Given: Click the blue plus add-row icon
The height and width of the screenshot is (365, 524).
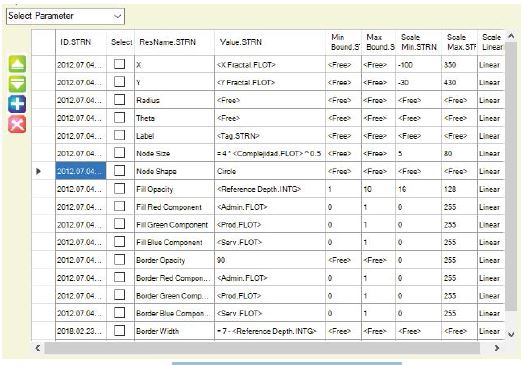Looking at the screenshot, I should 17,104.
